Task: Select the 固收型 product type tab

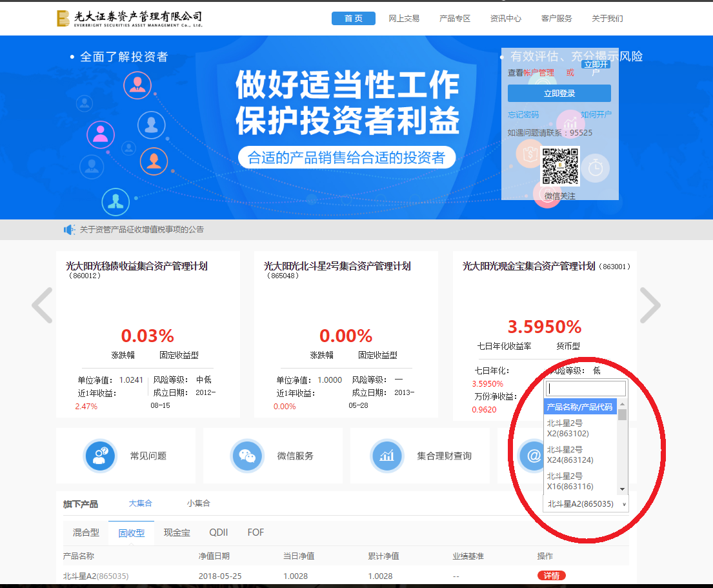Action: tap(132, 533)
